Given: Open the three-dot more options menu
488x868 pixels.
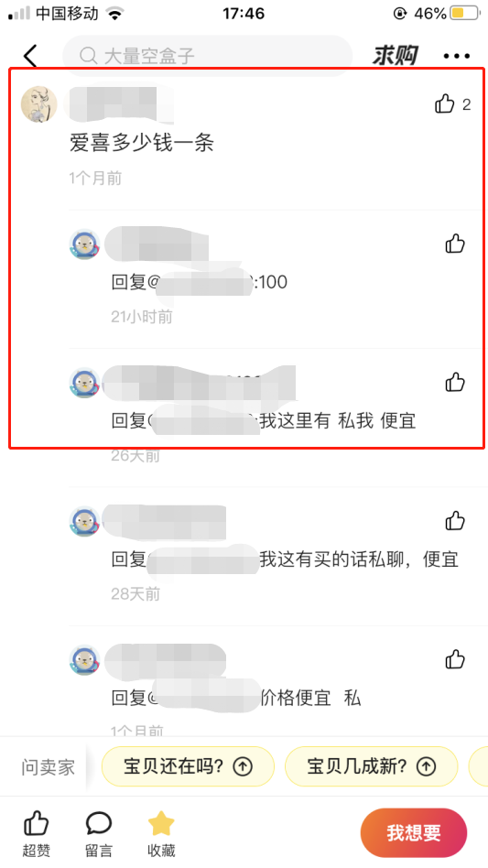Looking at the screenshot, I should pos(457,56).
